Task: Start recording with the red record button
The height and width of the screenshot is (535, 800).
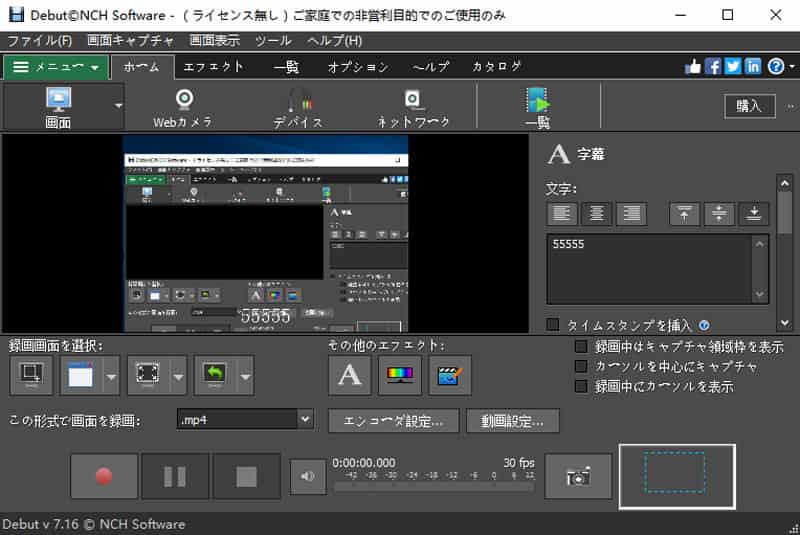Action: tap(104, 476)
